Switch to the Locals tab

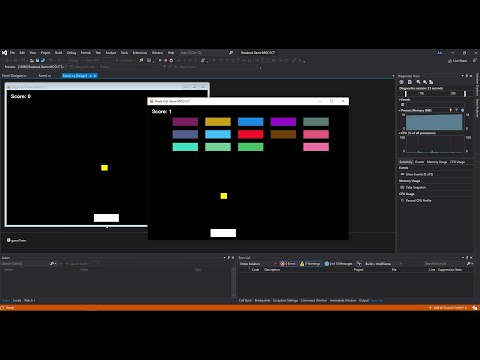click(x=17, y=301)
